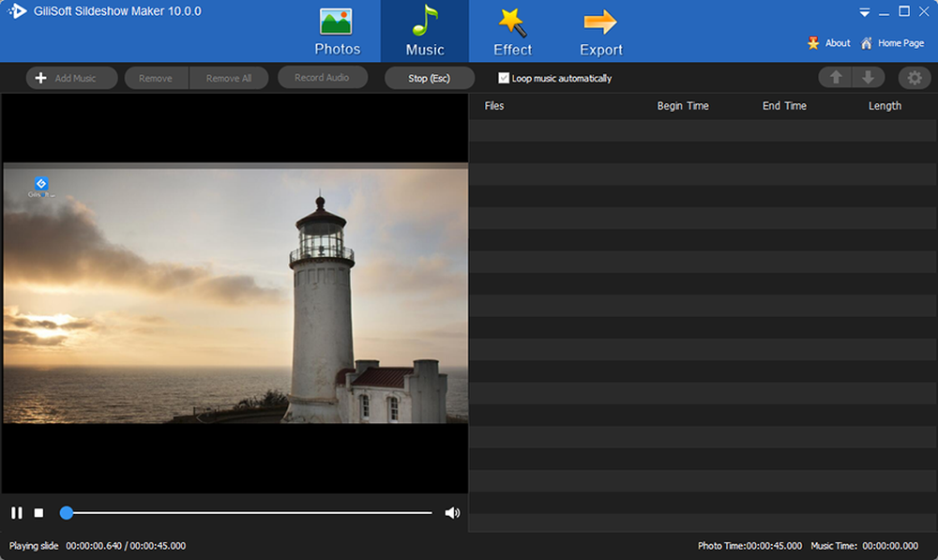Switch to the Export section
This screenshot has height=560, width=938.
(600, 31)
